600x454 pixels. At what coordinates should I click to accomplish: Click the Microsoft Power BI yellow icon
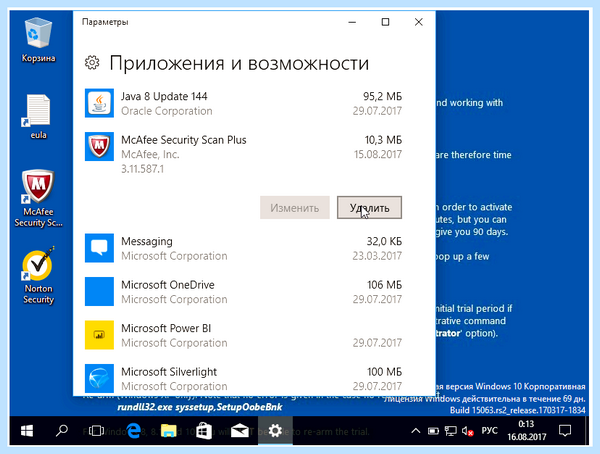pos(99,335)
